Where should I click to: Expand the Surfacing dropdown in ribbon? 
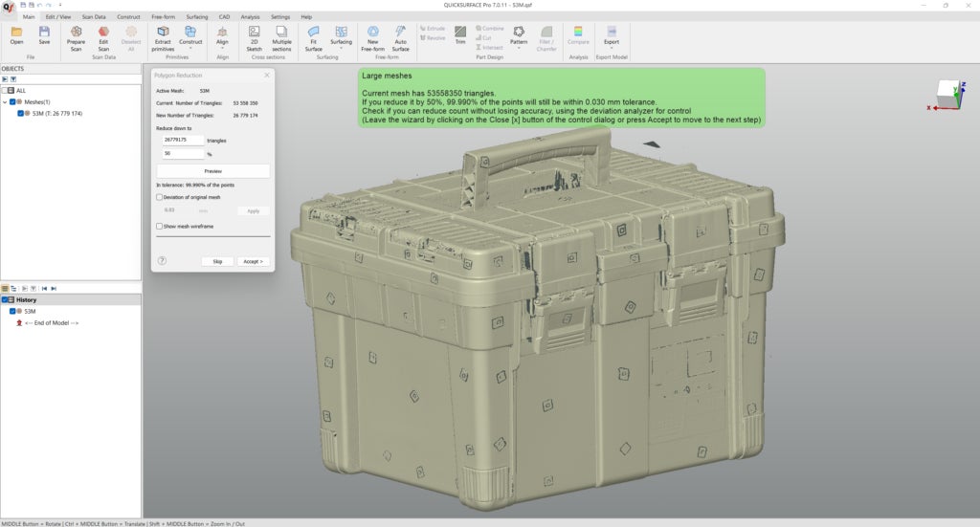[341, 48]
